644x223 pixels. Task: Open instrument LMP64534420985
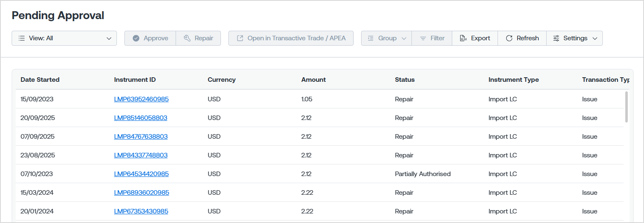tap(141, 174)
